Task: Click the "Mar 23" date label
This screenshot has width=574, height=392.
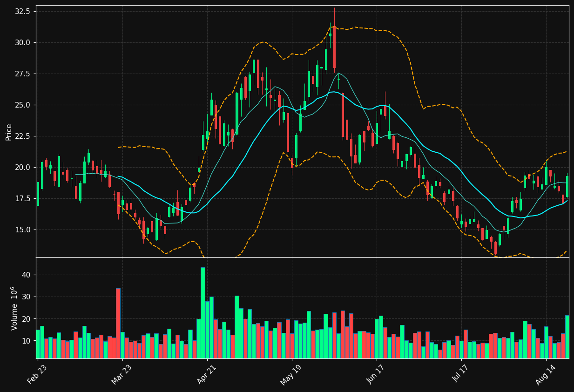Action: click(x=122, y=374)
